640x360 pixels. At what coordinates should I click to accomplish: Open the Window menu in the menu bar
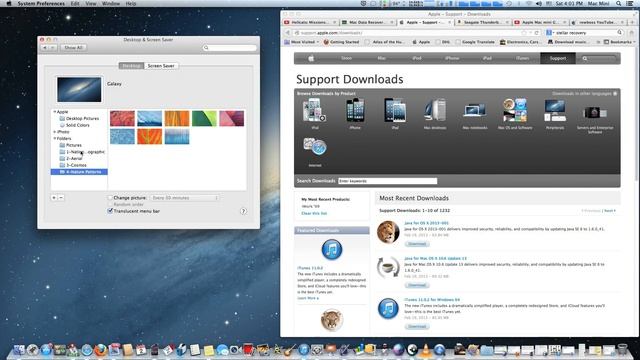pyautogui.click(x=111, y=3)
